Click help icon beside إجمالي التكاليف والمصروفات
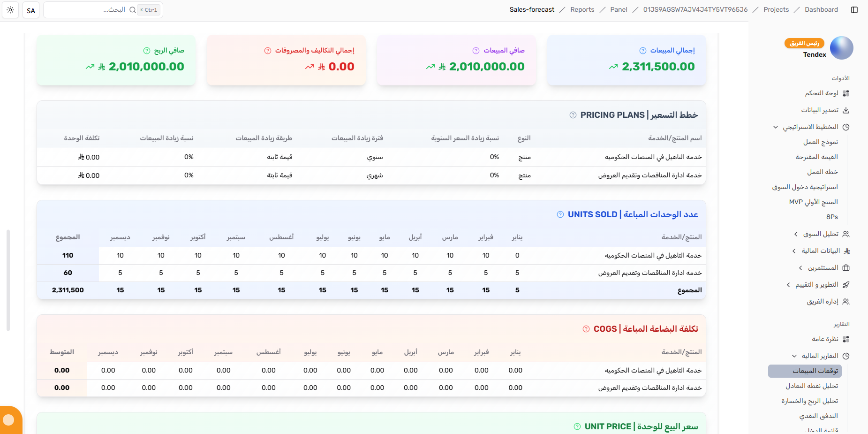The height and width of the screenshot is (434, 868). (x=268, y=51)
